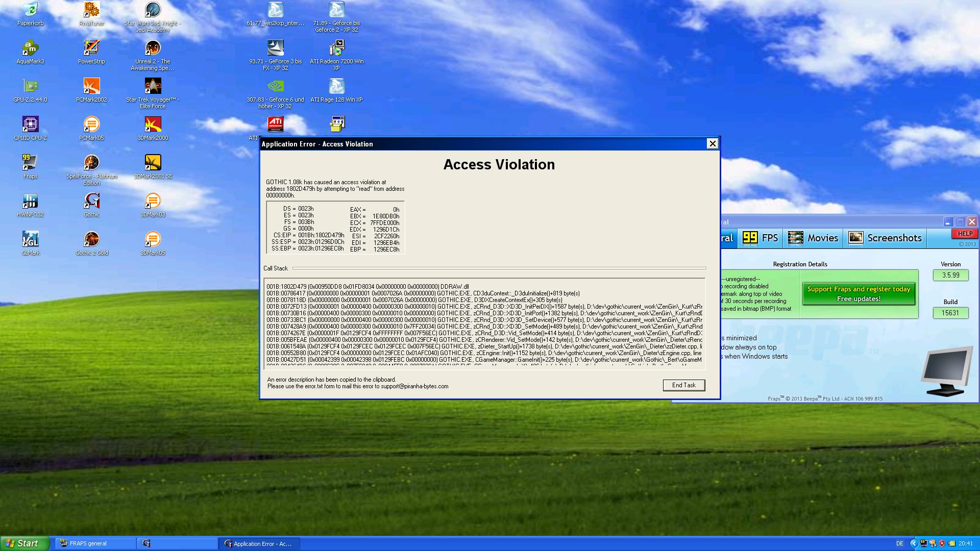Image resolution: width=980 pixels, height=551 pixels.
Task: Click the CPUID CPU-Z icon
Action: tap(30, 125)
